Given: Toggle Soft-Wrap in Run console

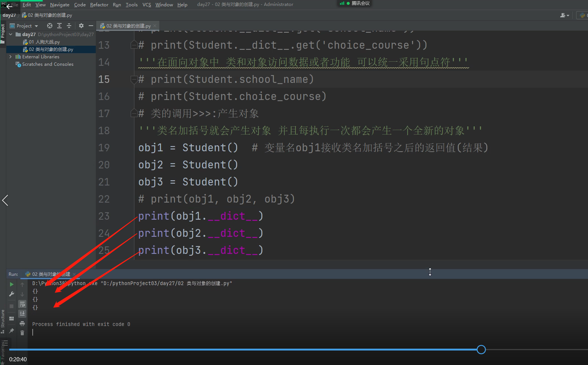Looking at the screenshot, I should coord(22,304).
